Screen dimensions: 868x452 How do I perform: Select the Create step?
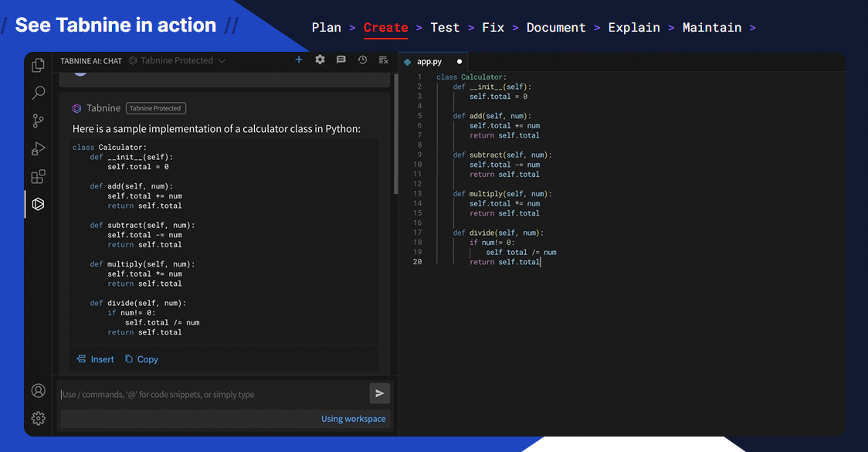click(x=386, y=27)
